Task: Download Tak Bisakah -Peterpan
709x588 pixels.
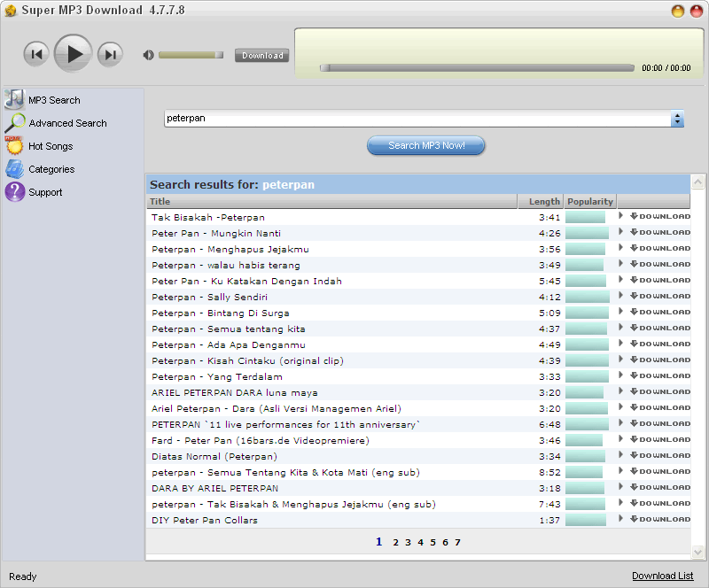Action: click(660, 216)
